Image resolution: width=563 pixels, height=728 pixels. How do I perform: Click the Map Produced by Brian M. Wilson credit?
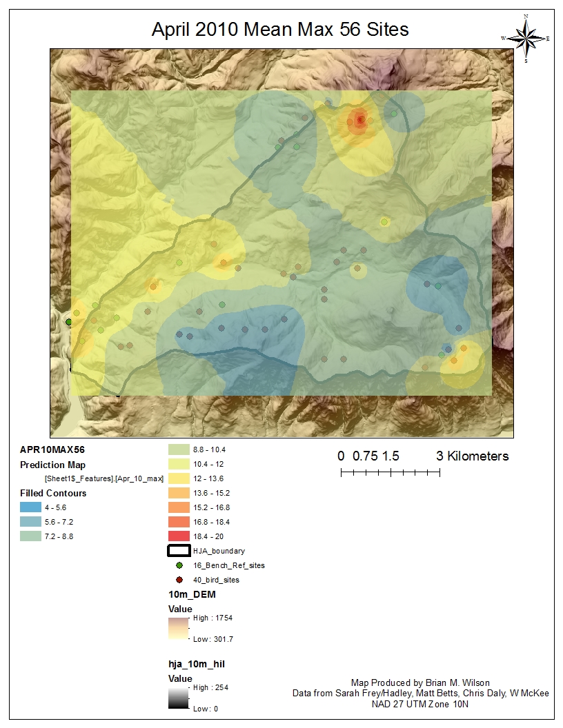[420, 682]
